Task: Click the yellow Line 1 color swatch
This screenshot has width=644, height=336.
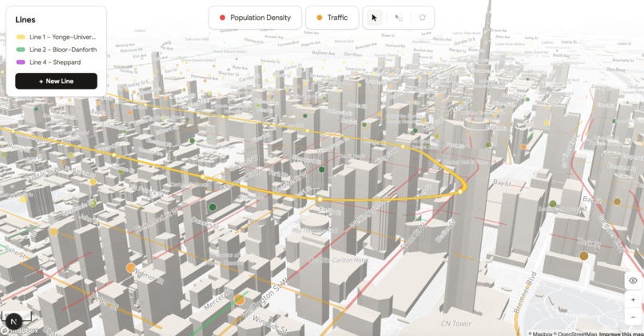Action: tap(21, 37)
